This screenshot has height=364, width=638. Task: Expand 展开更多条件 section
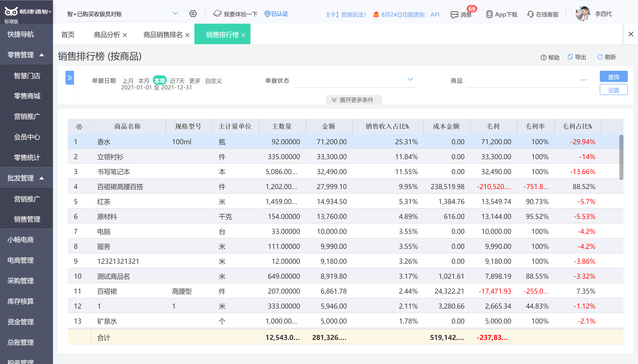pyautogui.click(x=353, y=100)
